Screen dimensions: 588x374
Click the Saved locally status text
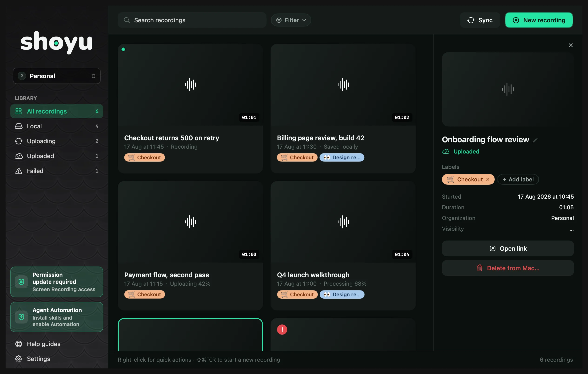click(x=341, y=147)
